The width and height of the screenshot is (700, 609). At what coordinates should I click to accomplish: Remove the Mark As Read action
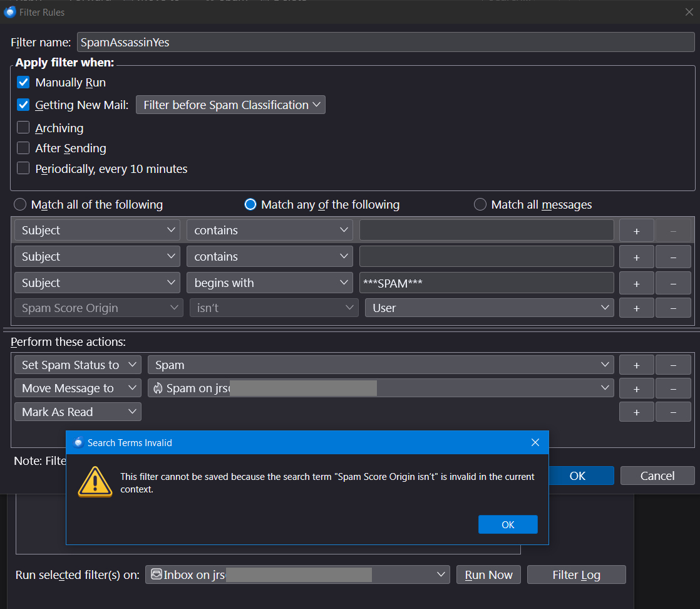(x=673, y=412)
